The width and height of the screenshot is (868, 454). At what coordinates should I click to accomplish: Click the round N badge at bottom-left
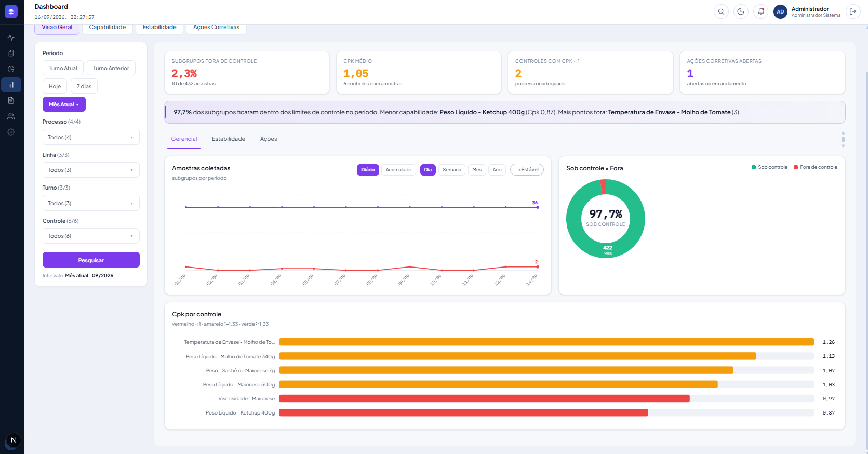click(14, 440)
